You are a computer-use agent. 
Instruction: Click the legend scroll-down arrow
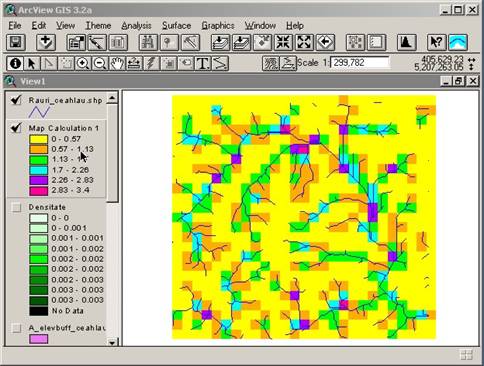point(112,342)
